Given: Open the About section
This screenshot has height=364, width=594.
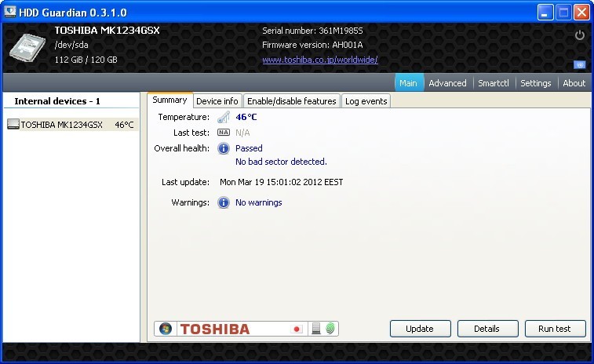Looking at the screenshot, I should pyautogui.click(x=574, y=83).
